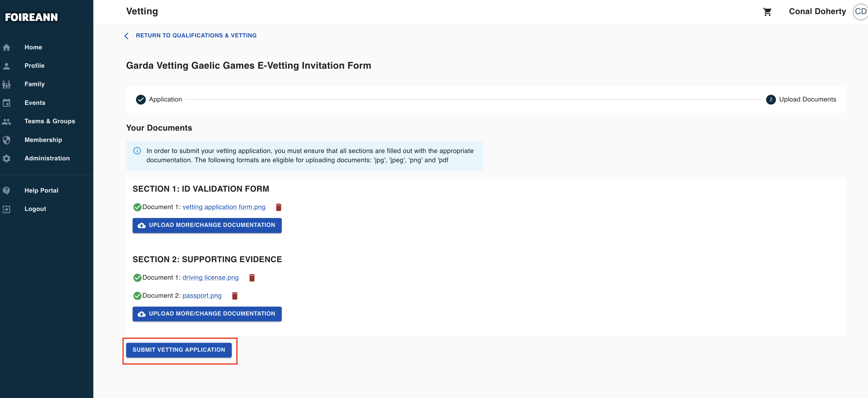Viewport: 868px width, 398px height.
Task: Open the Family menu item
Action: coord(34,84)
